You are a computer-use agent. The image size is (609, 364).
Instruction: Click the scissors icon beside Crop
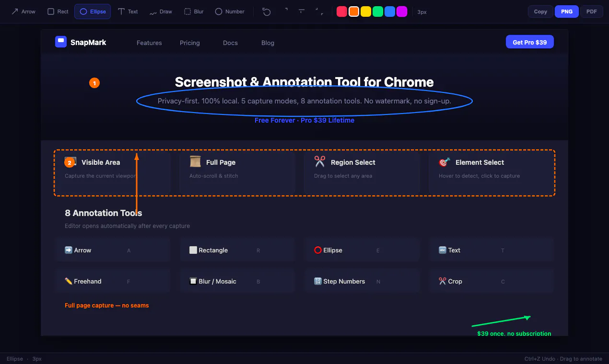pos(443,281)
